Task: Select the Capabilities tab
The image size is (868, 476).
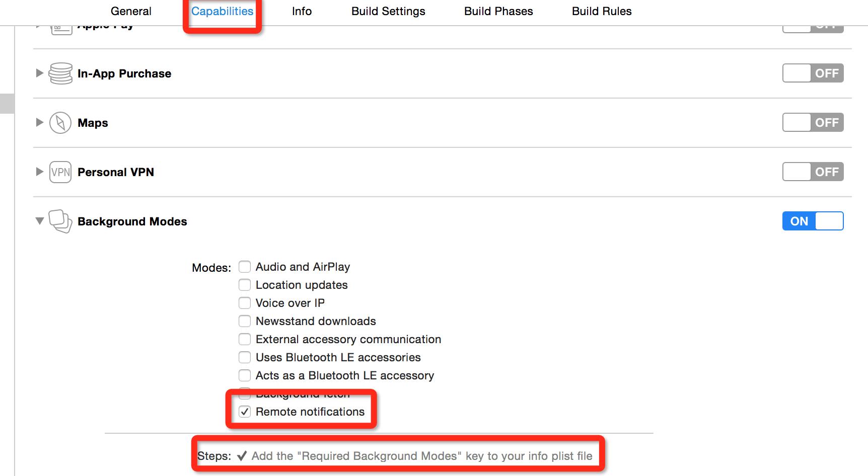Action: [222, 11]
